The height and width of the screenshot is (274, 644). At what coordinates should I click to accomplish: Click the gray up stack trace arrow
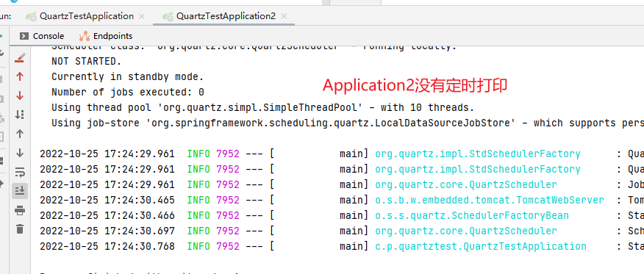[20, 134]
